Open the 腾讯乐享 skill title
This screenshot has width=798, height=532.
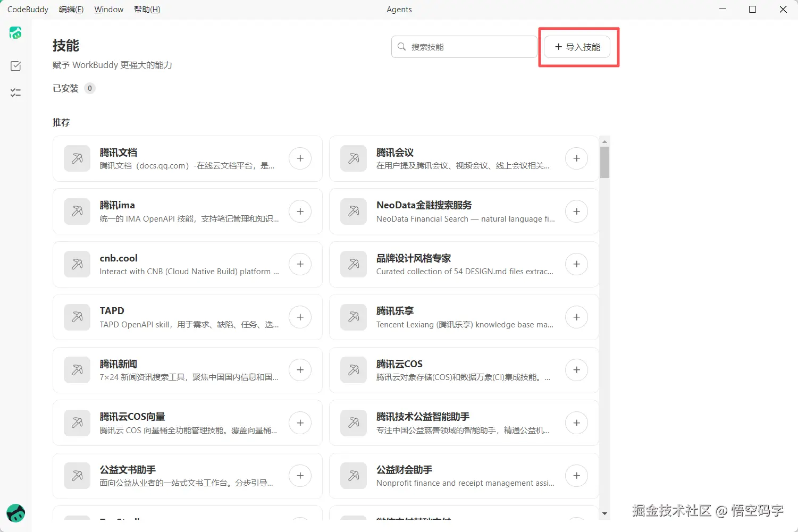pos(394,311)
